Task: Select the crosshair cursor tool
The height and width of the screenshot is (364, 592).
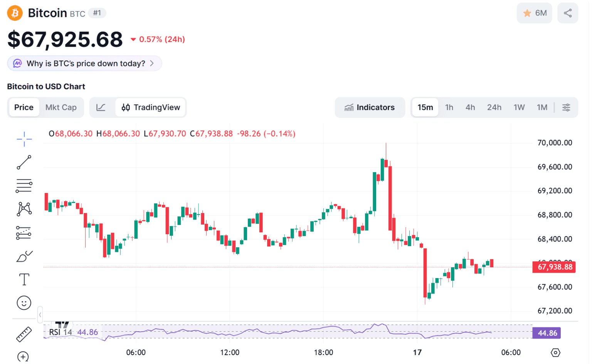Action: [24, 139]
